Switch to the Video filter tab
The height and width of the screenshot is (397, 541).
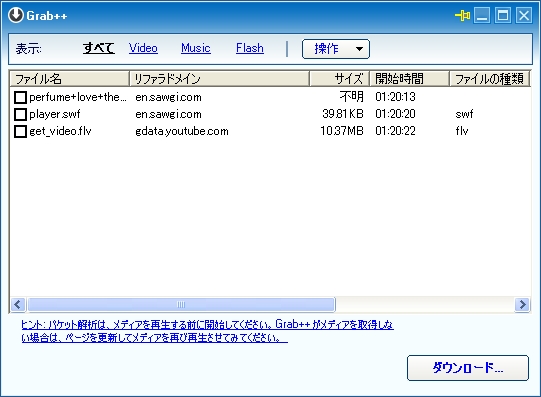point(143,48)
